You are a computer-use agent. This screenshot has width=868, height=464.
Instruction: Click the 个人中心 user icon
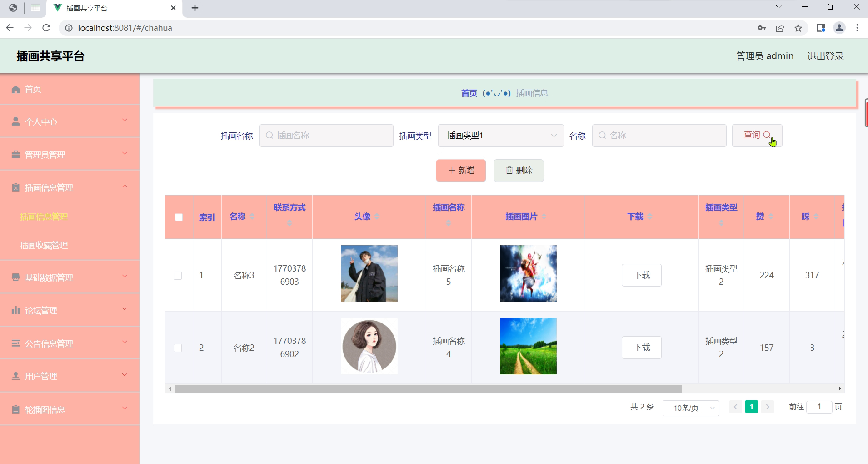tap(15, 121)
